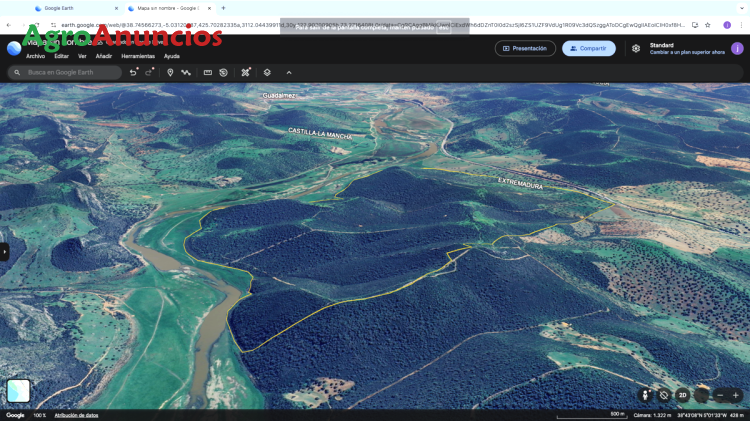Image resolution: width=750 pixels, height=421 pixels.
Task: Open the historical imagery clock tool
Action: (x=223, y=72)
